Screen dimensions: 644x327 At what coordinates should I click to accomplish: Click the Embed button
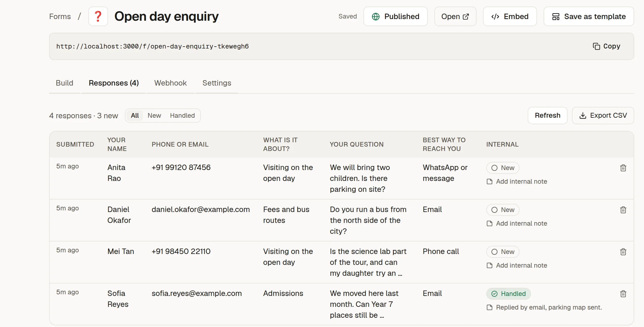point(510,16)
